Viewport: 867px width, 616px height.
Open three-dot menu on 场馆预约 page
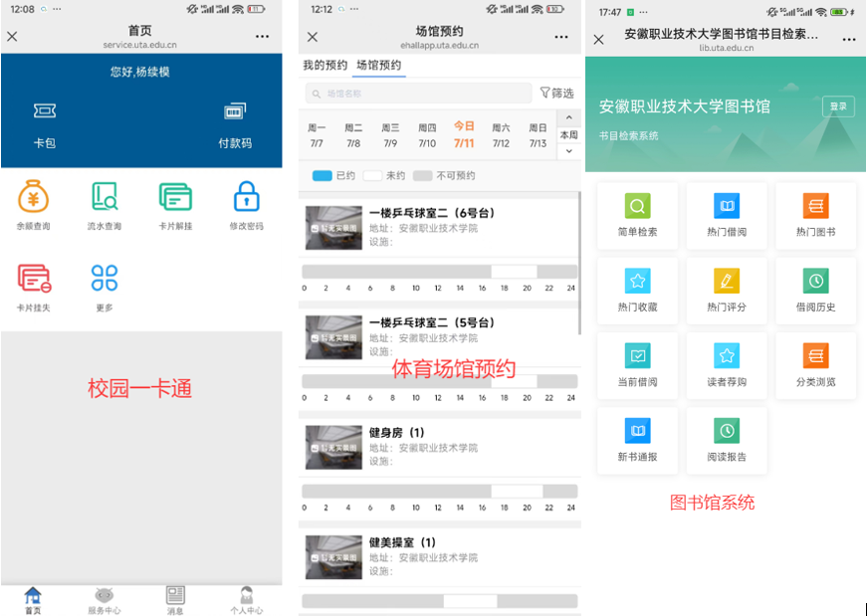[x=561, y=37]
